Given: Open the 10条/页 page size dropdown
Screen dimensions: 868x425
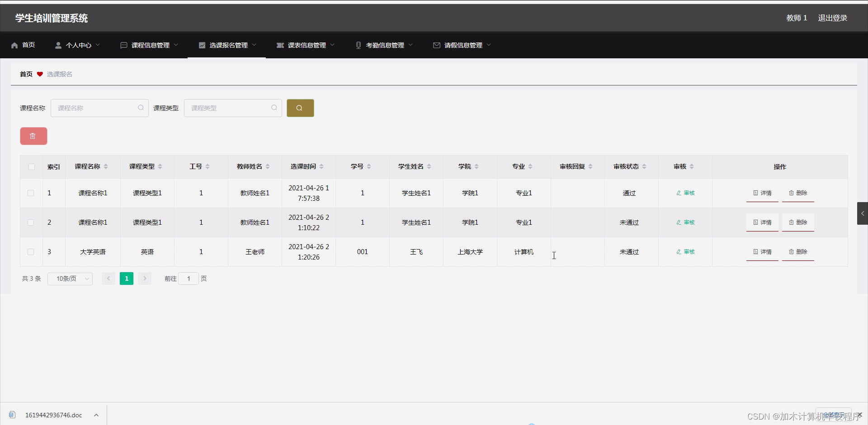Looking at the screenshot, I should [x=70, y=279].
